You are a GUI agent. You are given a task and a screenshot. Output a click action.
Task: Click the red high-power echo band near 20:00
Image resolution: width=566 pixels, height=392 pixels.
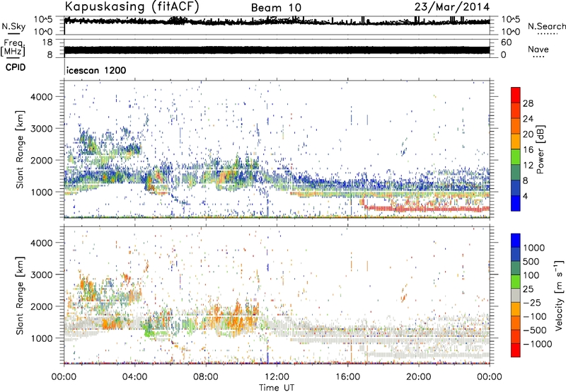tap(426, 209)
